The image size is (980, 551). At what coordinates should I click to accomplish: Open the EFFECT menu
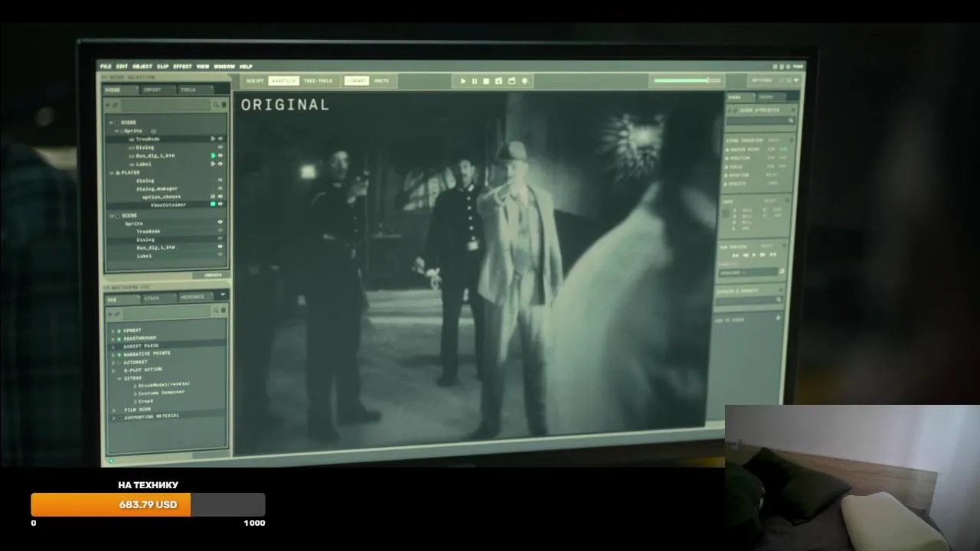[x=182, y=67]
